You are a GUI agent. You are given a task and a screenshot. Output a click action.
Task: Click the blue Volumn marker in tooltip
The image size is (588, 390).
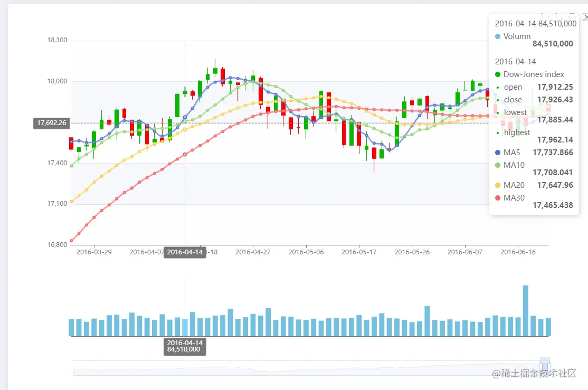[x=498, y=36]
